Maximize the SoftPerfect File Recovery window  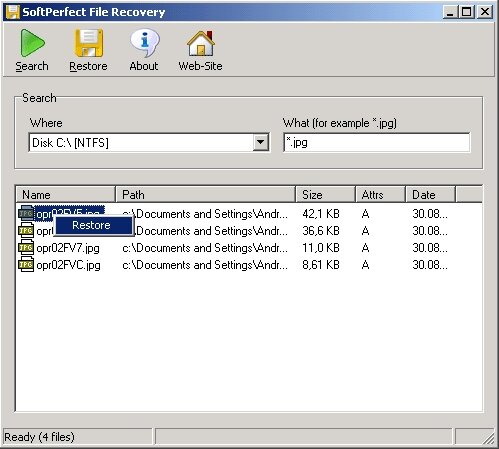tap(467, 12)
